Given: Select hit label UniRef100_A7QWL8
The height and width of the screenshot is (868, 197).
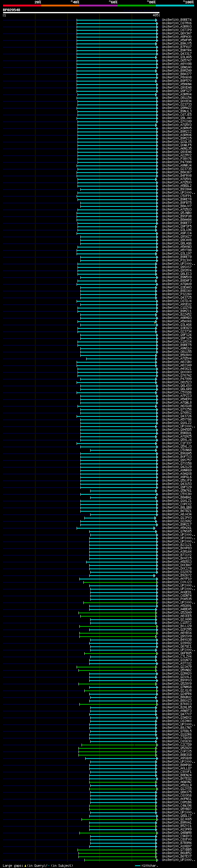Looking at the screenshot, I should [x=177, y=402].
